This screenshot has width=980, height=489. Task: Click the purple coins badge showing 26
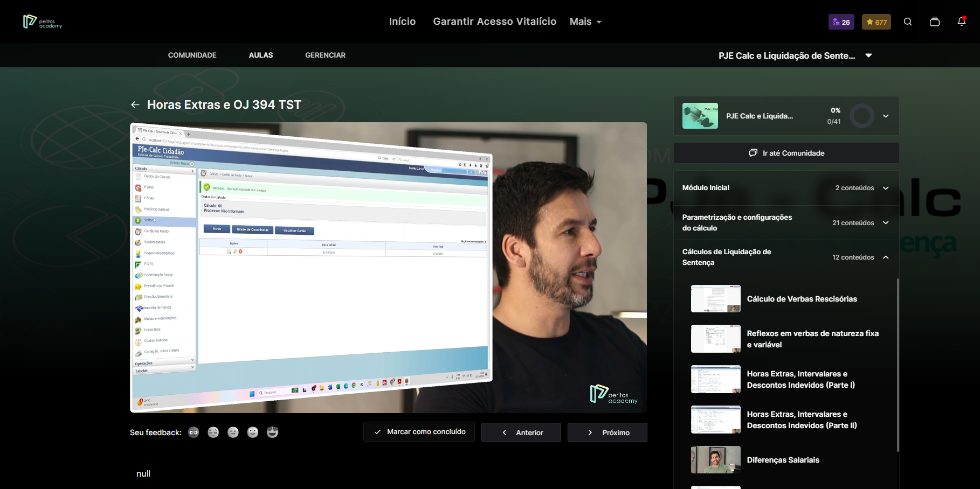(841, 22)
